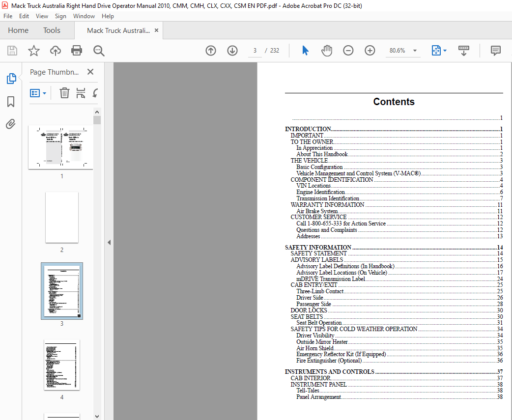Select the Mack Truck Australi... document tab
The height and width of the screenshot is (420, 512).
118,30
